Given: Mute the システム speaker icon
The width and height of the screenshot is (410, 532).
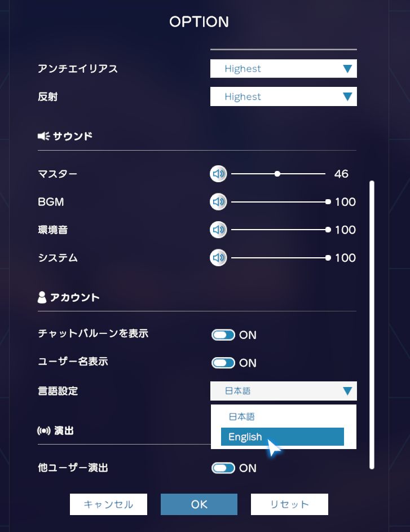Looking at the screenshot, I should 218,258.
